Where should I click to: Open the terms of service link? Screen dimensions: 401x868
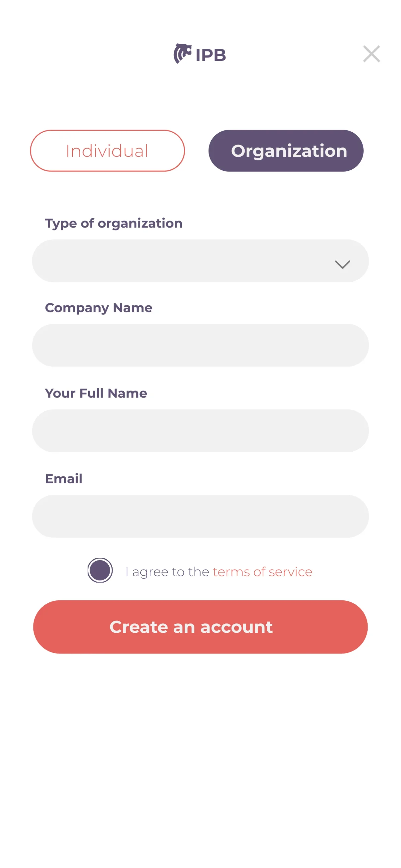pyautogui.click(x=263, y=572)
